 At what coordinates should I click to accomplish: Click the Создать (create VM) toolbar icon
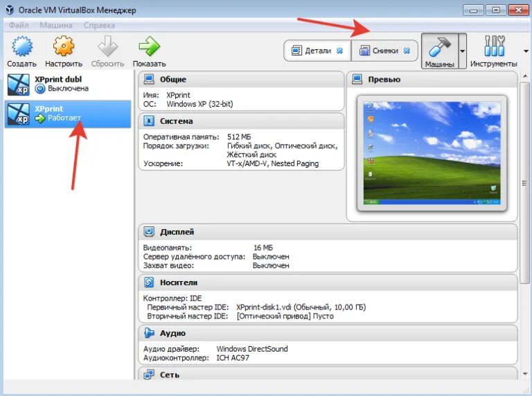tap(22, 46)
